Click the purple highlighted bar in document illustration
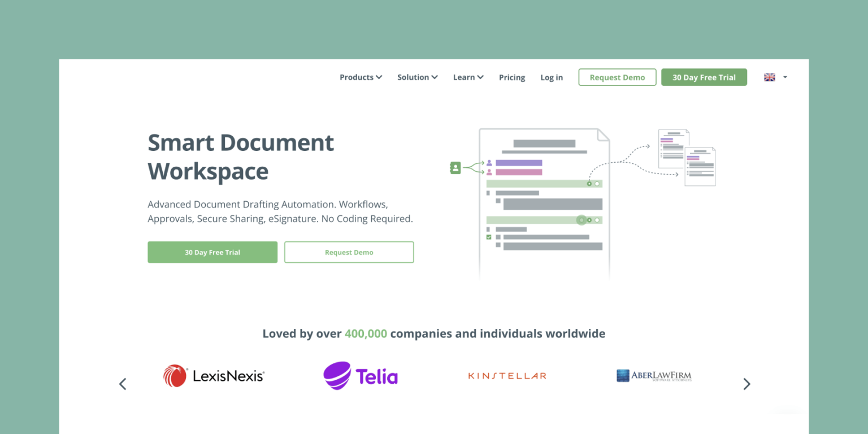Viewport: 868px width, 434px height. click(518, 164)
